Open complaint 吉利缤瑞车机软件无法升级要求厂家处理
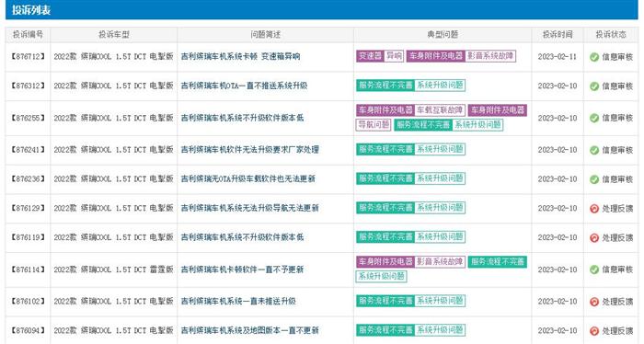644x344 pixels. click(249, 150)
